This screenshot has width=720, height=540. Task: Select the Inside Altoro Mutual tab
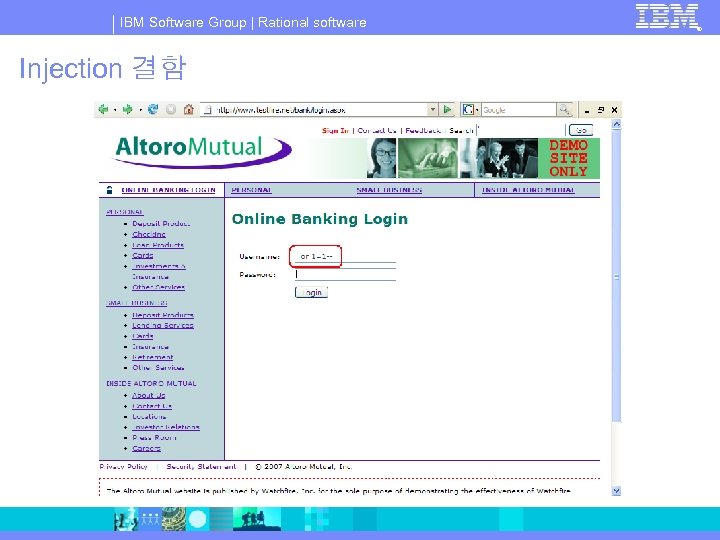click(528, 190)
